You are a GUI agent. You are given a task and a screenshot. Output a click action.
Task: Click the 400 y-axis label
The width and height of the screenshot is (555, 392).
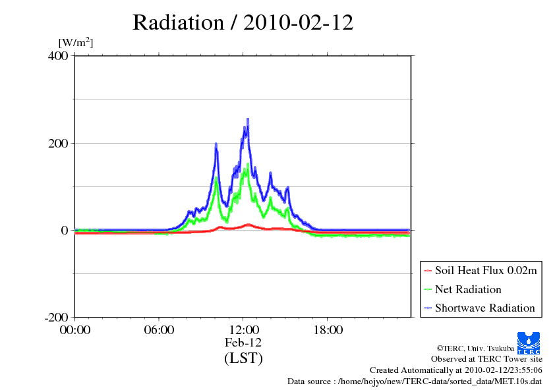(58, 55)
